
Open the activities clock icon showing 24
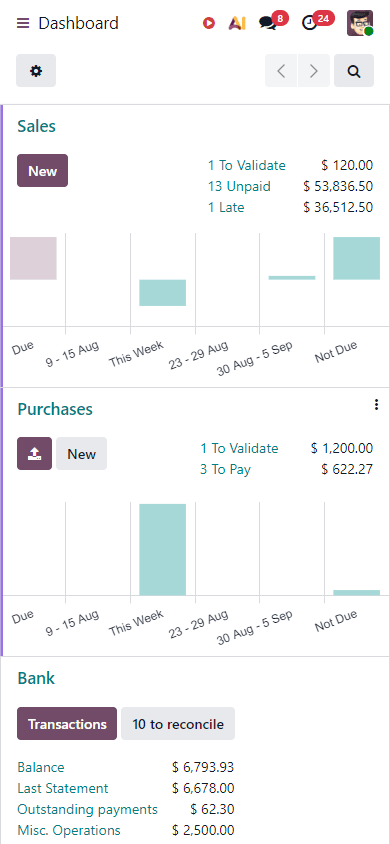(309, 23)
